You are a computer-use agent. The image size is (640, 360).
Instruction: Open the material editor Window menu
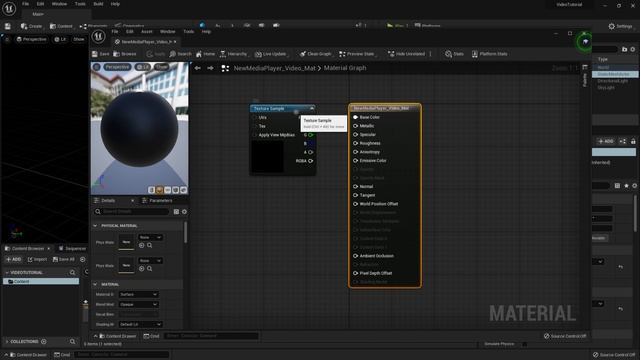pyautogui.click(x=167, y=31)
